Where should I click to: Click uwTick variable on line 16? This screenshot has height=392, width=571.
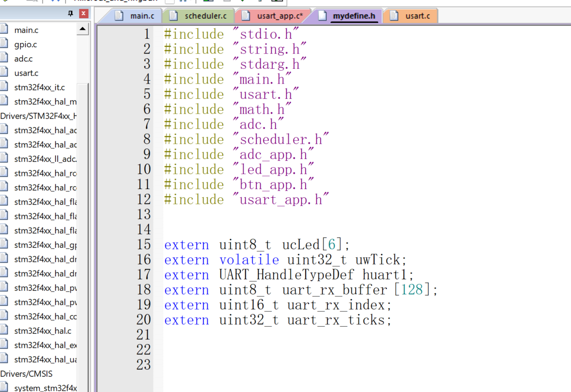pos(377,259)
